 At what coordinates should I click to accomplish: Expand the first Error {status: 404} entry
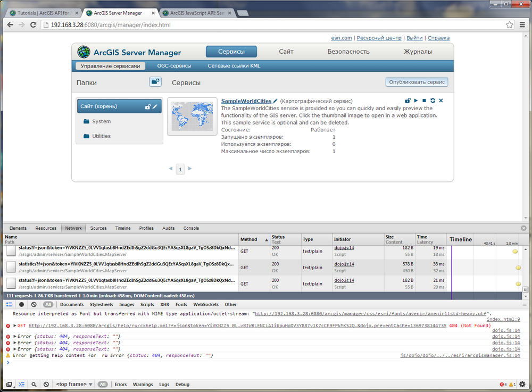point(15,336)
